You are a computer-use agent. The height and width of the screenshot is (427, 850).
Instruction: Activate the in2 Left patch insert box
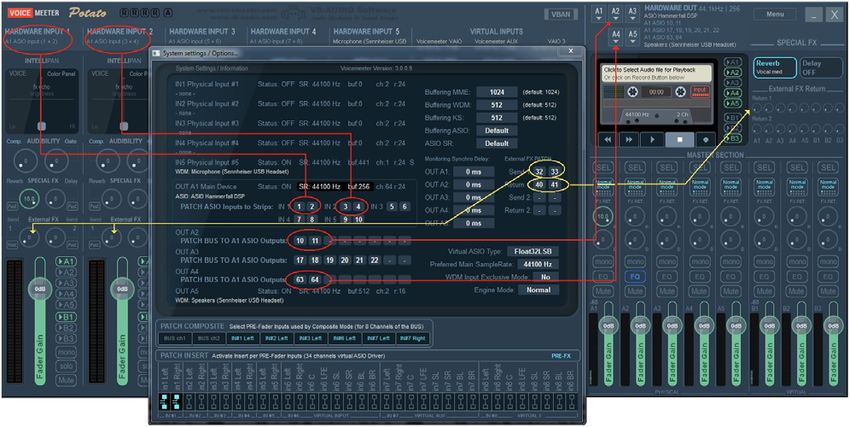(x=188, y=402)
